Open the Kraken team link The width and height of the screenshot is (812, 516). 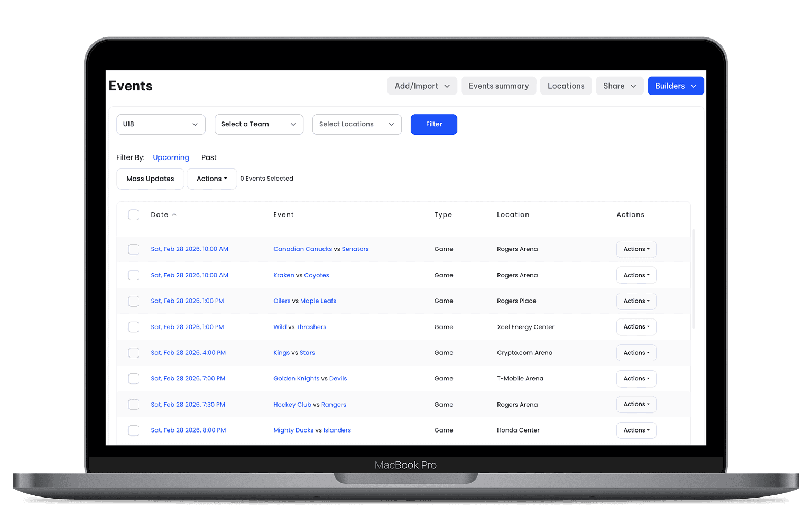coord(284,275)
